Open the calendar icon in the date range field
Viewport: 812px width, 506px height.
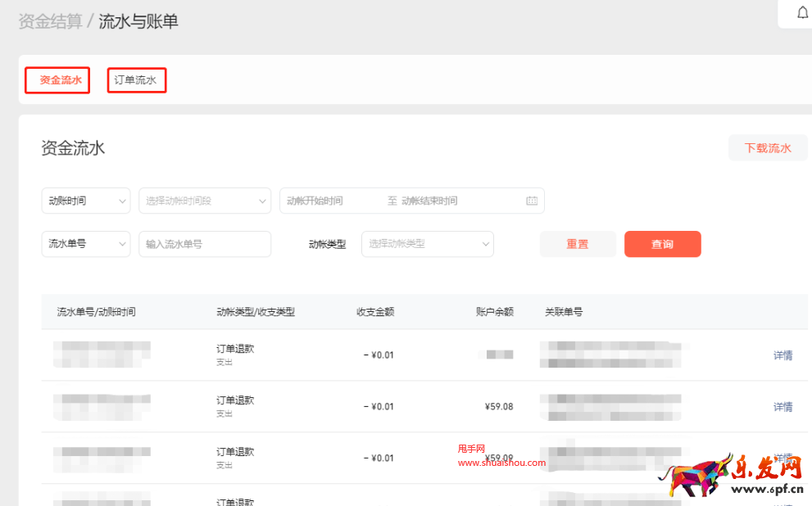(x=532, y=201)
